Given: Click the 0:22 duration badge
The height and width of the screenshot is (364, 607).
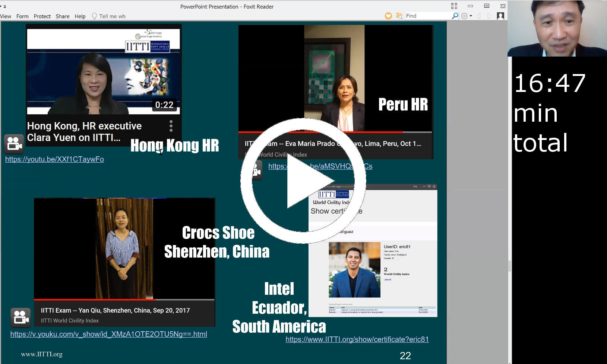Looking at the screenshot, I should coord(164,105).
